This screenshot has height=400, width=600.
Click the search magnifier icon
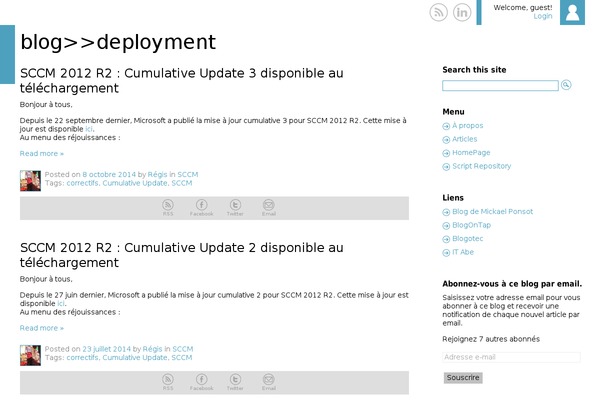click(x=566, y=85)
